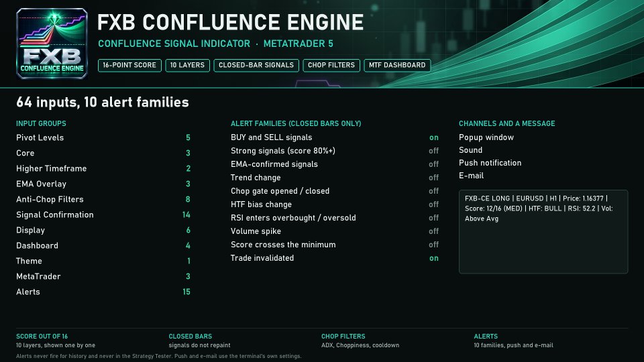
Task: Click the ALERT FAMILIES (CLOSED BARS ONLY) heading
Action: pos(296,123)
